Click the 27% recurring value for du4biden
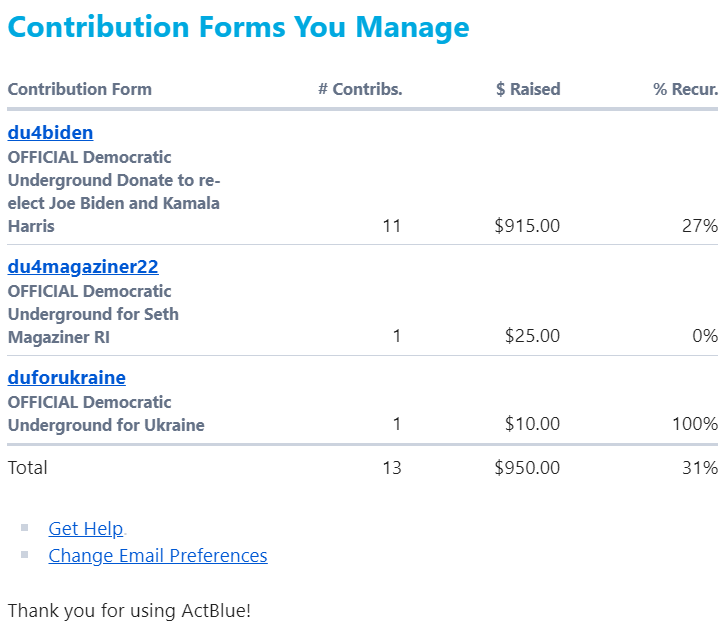Viewport: 726px width, 628px height. point(700,226)
